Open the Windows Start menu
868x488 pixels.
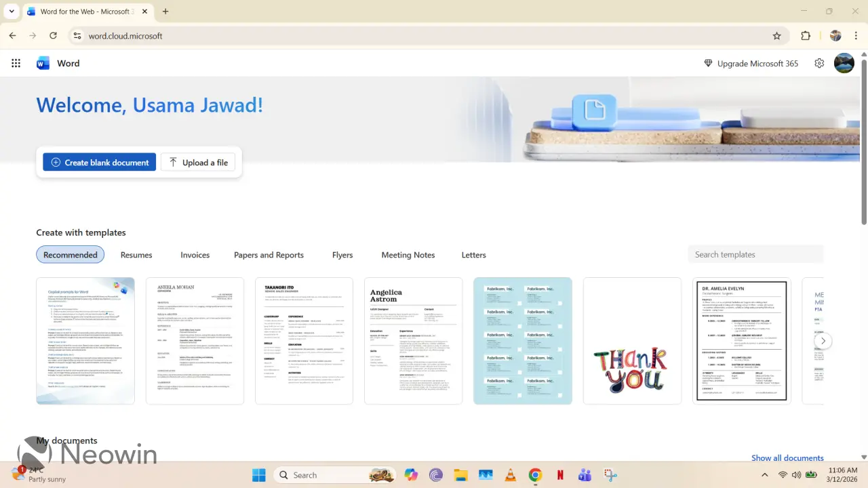point(259,475)
